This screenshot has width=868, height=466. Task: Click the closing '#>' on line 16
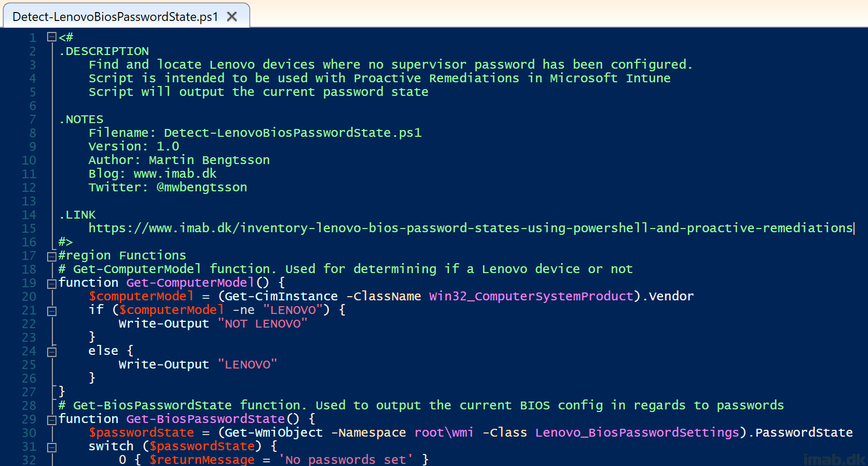pos(65,242)
